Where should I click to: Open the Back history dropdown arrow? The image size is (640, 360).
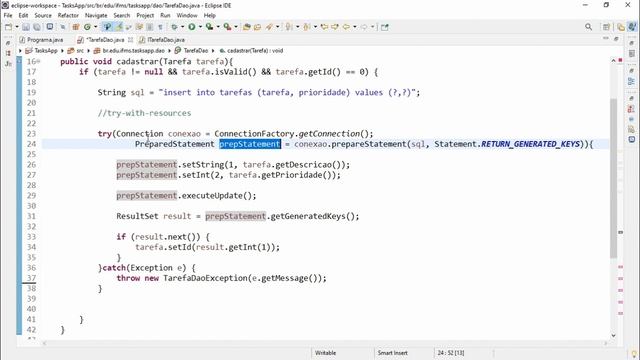[355, 27]
